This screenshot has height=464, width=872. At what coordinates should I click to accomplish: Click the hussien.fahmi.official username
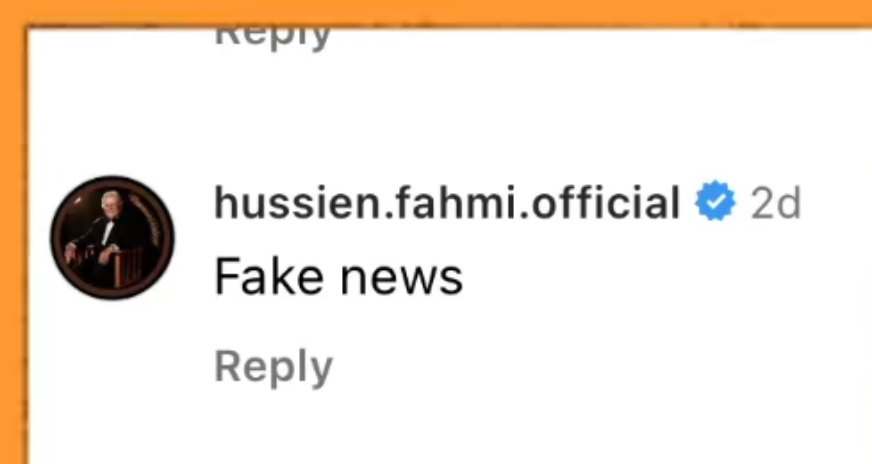pos(447,202)
